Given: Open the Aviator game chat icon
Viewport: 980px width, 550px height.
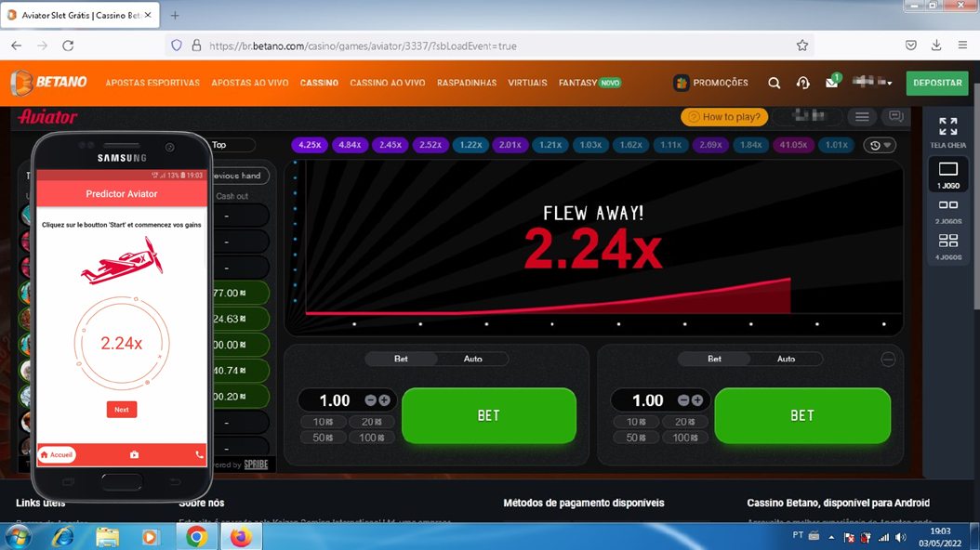Looking at the screenshot, I should [x=895, y=117].
